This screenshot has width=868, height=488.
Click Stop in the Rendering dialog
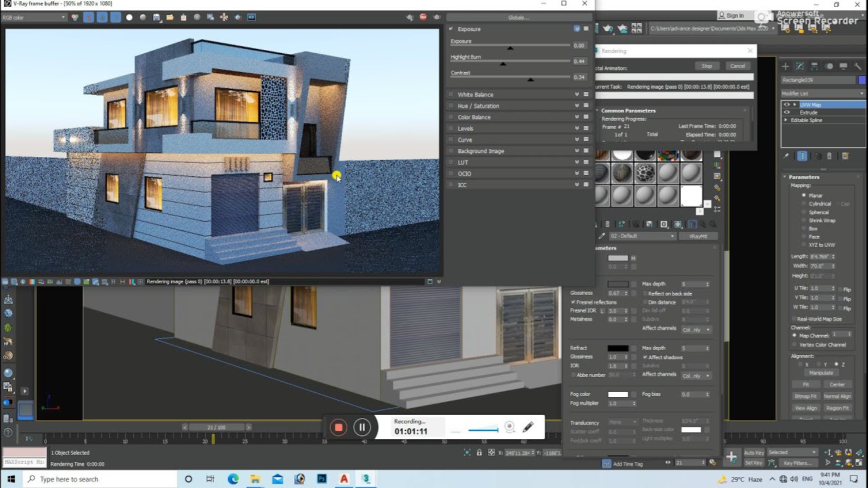pyautogui.click(x=707, y=66)
